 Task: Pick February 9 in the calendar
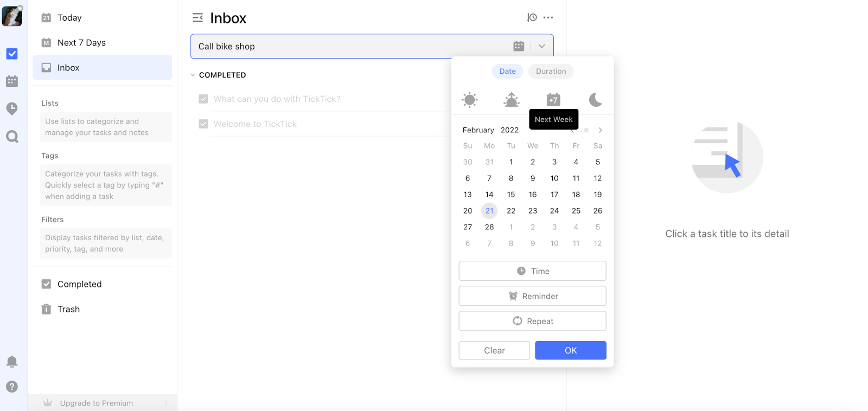tap(533, 178)
